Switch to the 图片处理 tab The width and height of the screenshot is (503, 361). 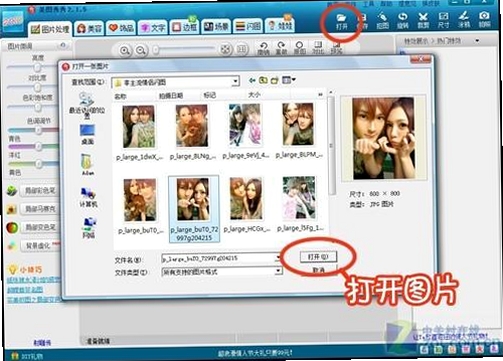[50, 29]
